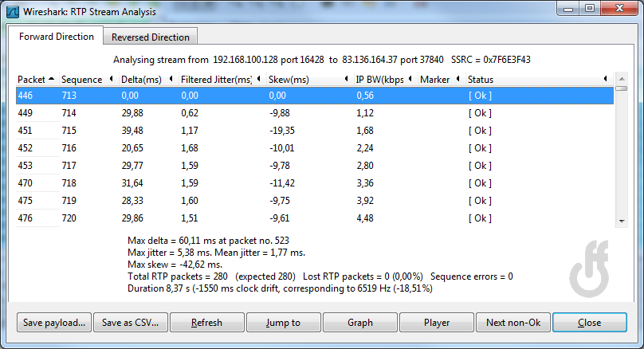Click jitter value 1,68

click(190, 148)
